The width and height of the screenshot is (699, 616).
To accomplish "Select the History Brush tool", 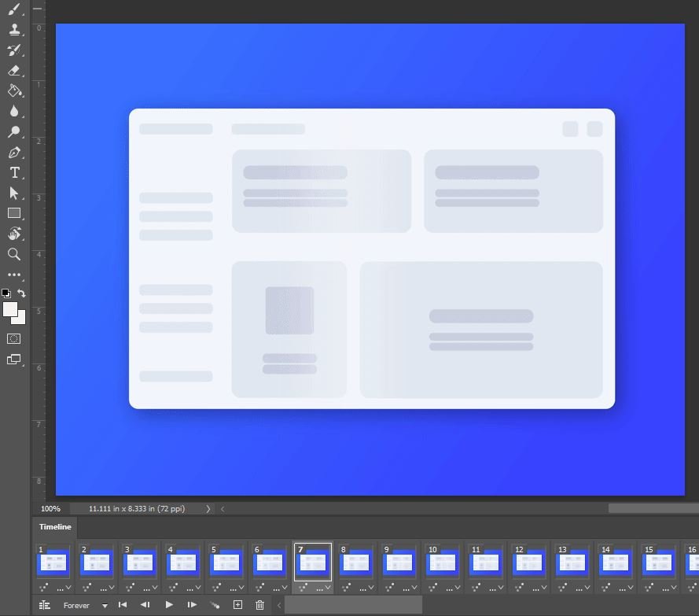I will 14,50.
